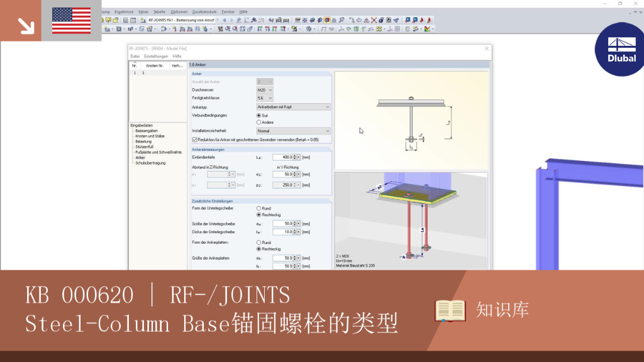This screenshot has width=644, height=362.
Task: Click the Dlubal logo badge
Action: tap(620, 49)
